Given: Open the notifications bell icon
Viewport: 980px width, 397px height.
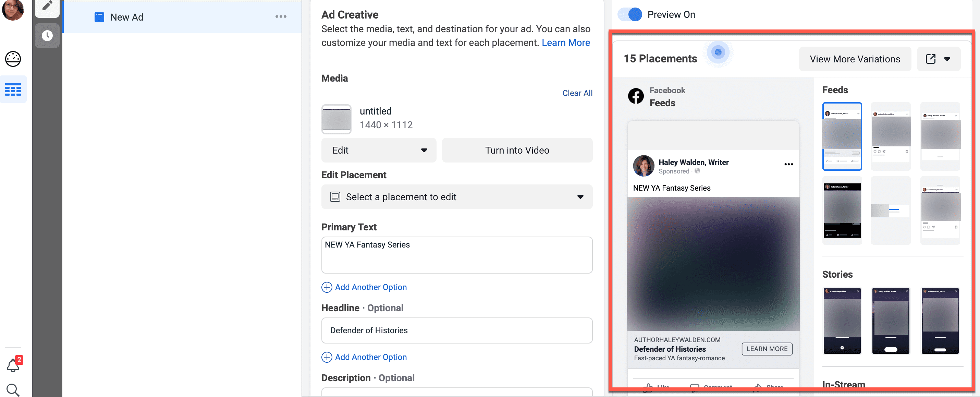Looking at the screenshot, I should (13, 365).
